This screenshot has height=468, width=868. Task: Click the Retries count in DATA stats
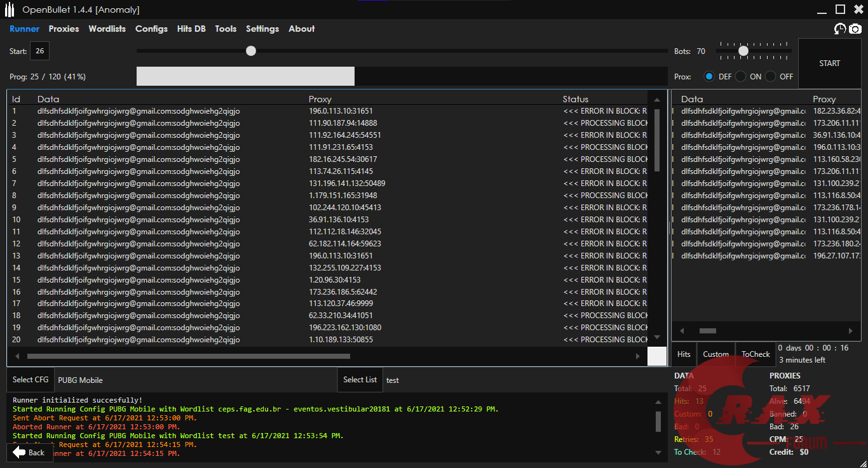709,439
